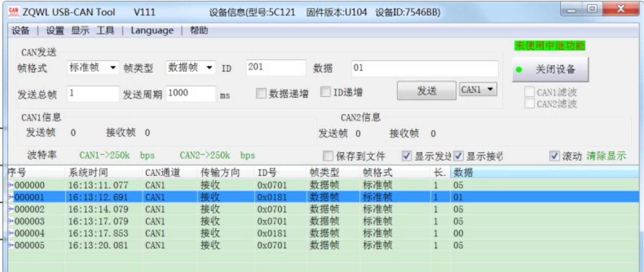Enable the ID递增 checkbox
This screenshot has width=644, height=272.
pos(325,92)
